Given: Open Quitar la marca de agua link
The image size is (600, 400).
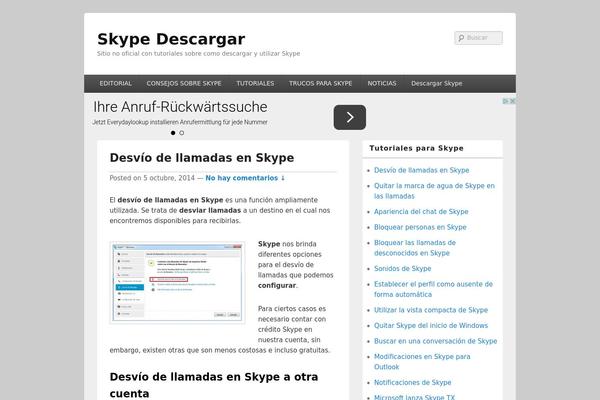Looking at the screenshot, I should 434,191.
